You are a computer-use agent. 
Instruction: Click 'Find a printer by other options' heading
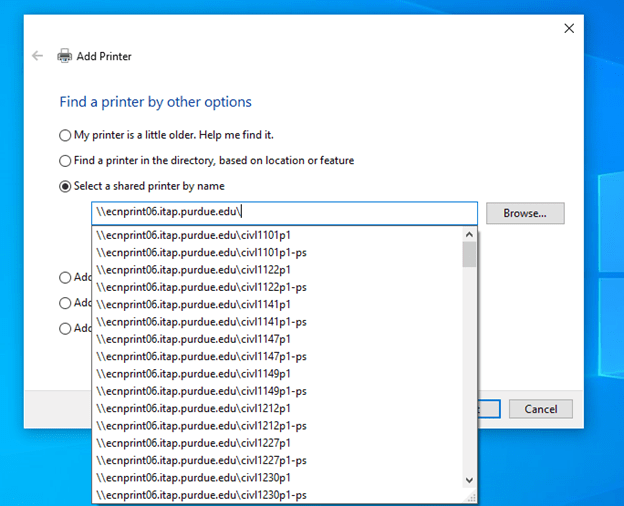[x=156, y=102]
